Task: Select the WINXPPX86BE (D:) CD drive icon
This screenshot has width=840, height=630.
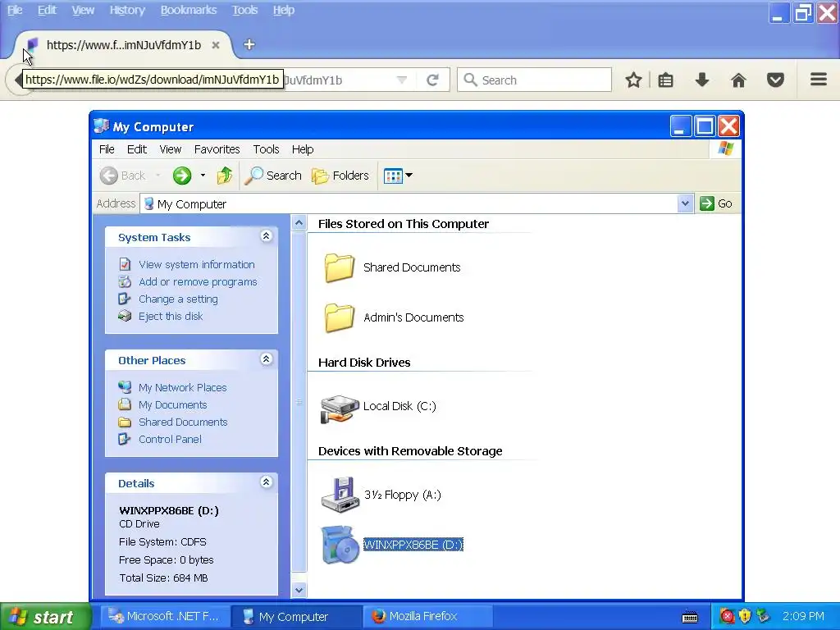Action: point(340,545)
